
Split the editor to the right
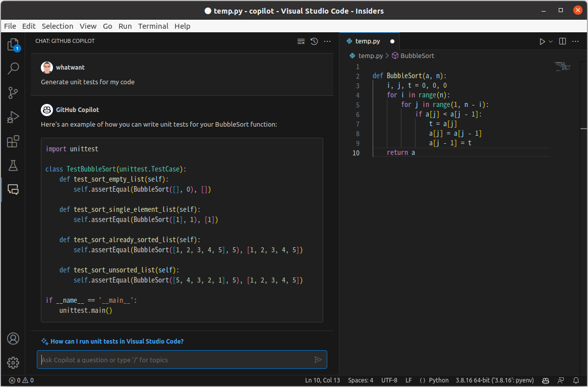click(x=562, y=41)
